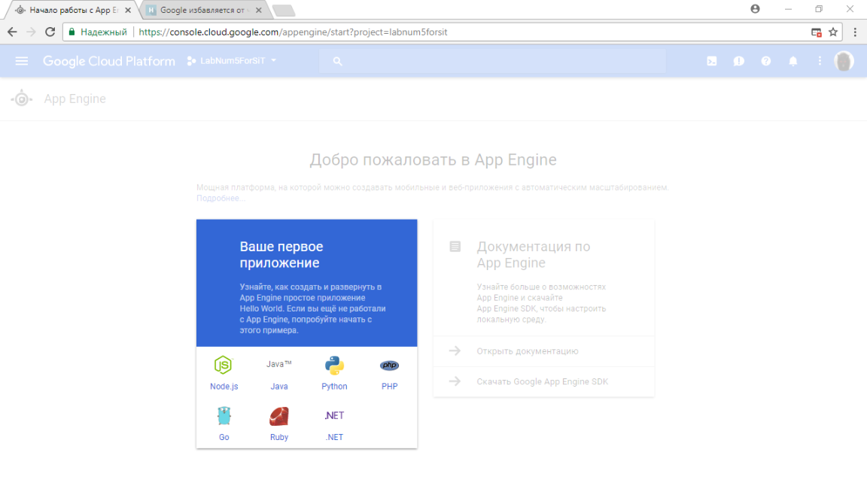Click the documentation page icon
Viewport: 867px width, 504px height.
(455, 247)
